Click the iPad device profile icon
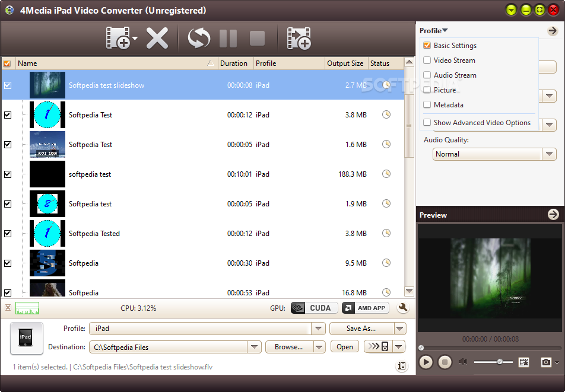This screenshot has width=565, height=392. 26,339
